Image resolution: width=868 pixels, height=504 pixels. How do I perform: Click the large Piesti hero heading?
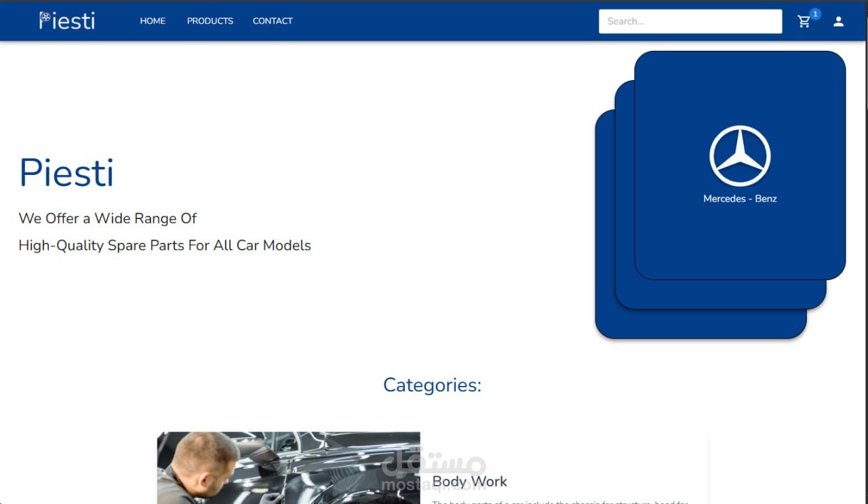[66, 172]
